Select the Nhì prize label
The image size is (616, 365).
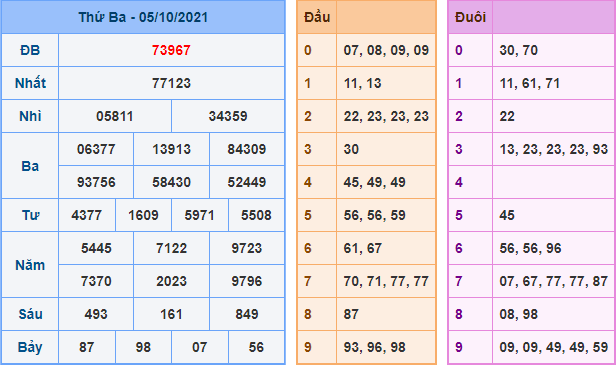tap(30, 116)
